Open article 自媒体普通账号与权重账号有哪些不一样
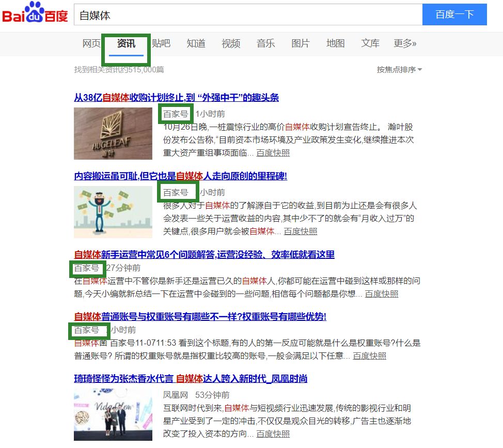The width and height of the screenshot is (503, 448). click(x=200, y=317)
